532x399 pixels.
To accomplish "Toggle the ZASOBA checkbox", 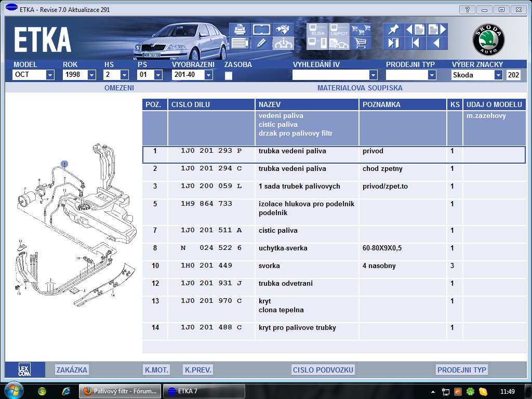I will pyautogui.click(x=229, y=75).
